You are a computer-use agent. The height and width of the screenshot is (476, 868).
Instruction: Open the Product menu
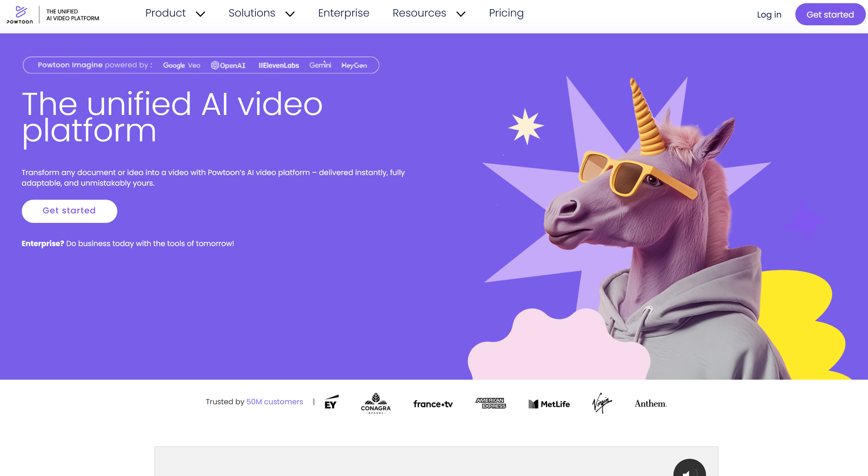pyautogui.click(x=165, y=13)
